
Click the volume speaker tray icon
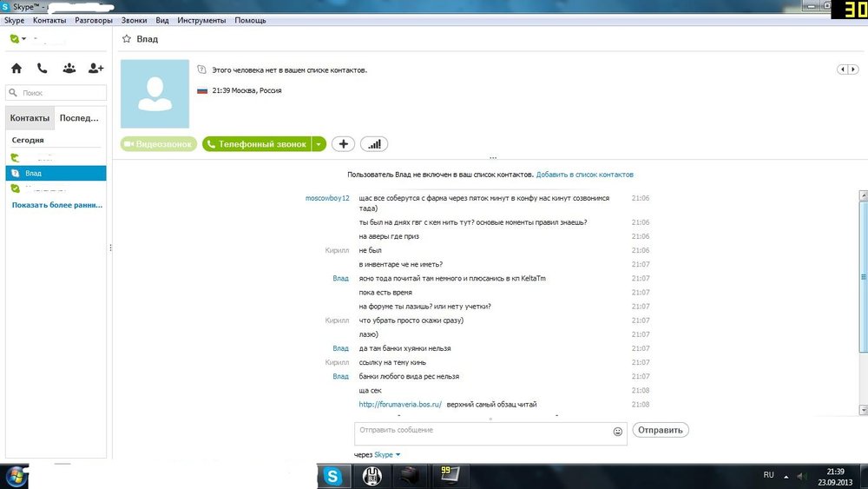coord(801,476)
